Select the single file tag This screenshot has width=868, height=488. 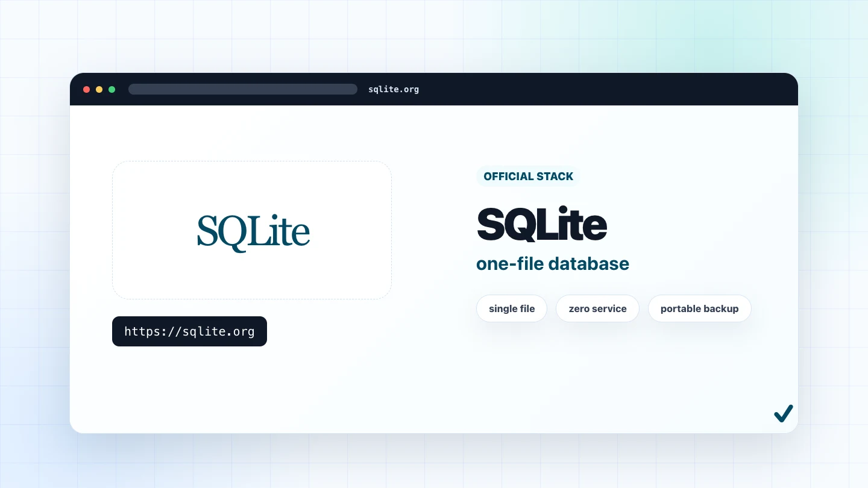pyautogui.click(x=512, y=308)
